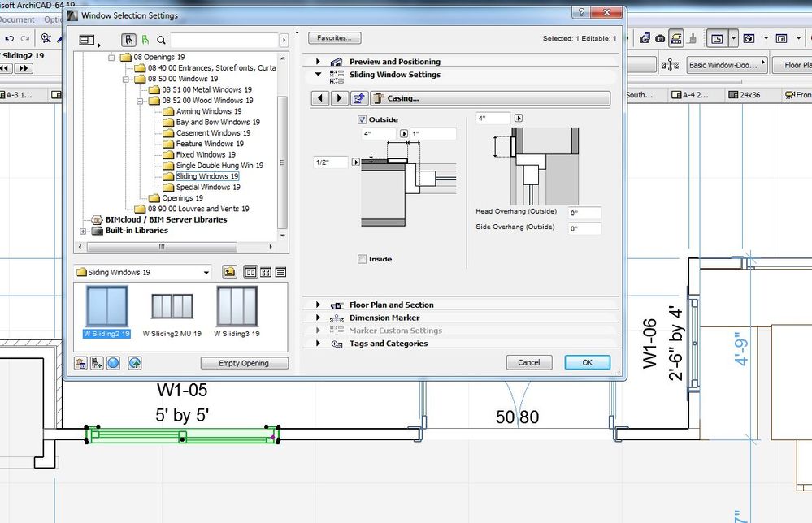Open BIM Components using the globe icon
This screenshot has height=523, width=812.
[x=114, y=363]
